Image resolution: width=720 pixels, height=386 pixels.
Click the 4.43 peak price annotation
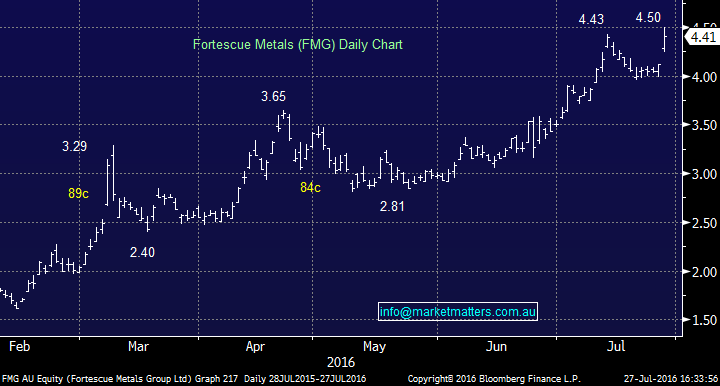[x=591, y=20]
